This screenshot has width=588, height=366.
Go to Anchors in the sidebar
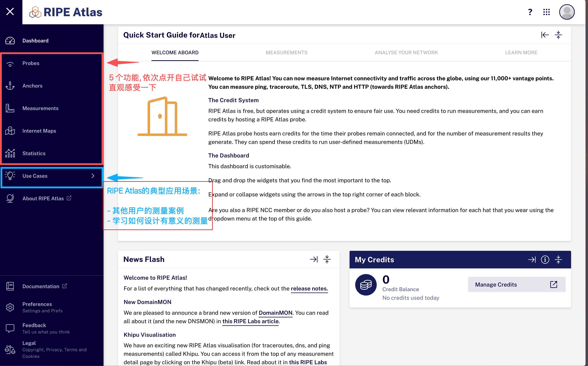[x=32, y=86]
